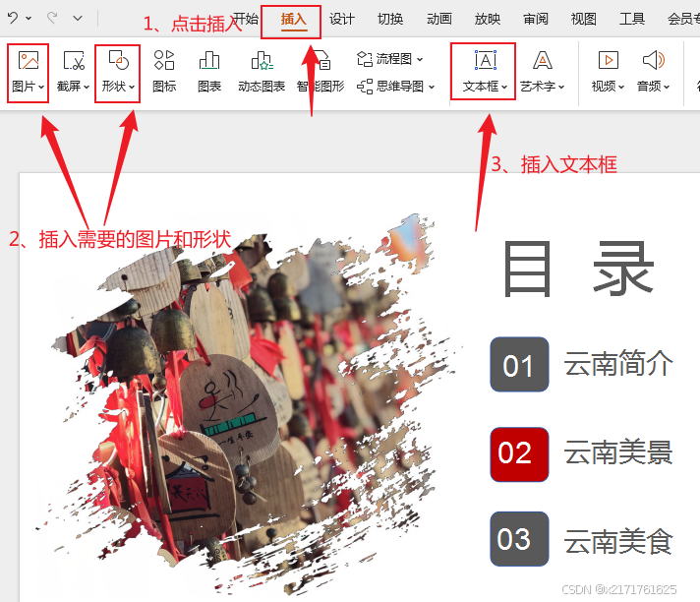The width and height of the screenshot is (700, 602).
Task: Expand the 形状 dropdown arrow
Action: pyautogui.click(x=132, y=88)
